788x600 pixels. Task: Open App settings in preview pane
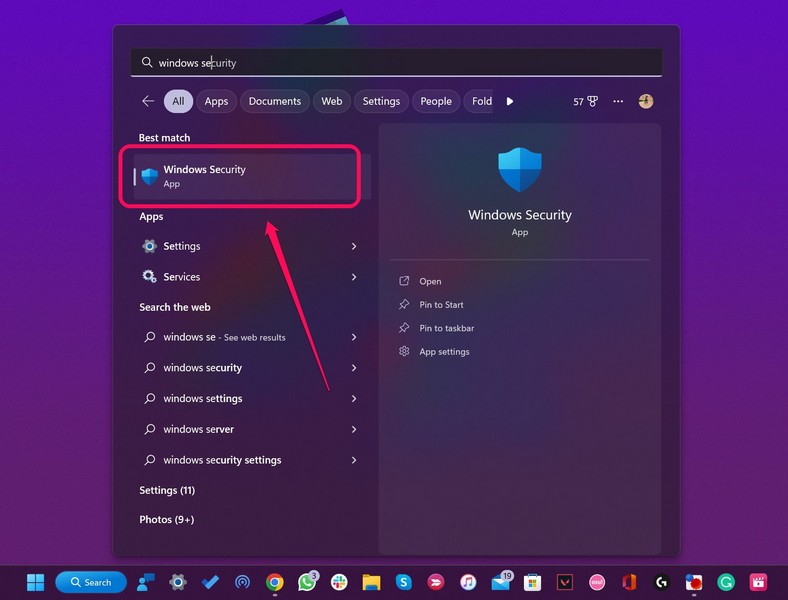pyautogui.click(x=444, y=352)
